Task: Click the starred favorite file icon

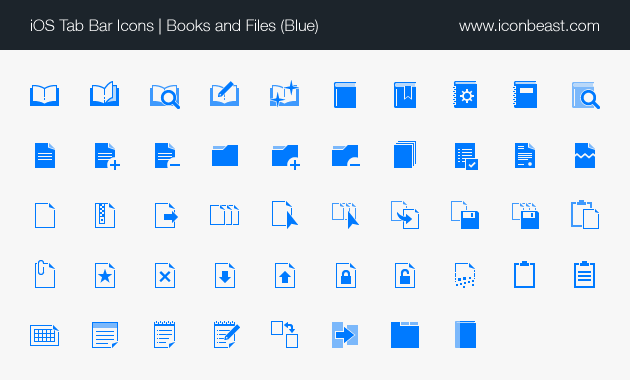Action: tap(105, 276)
